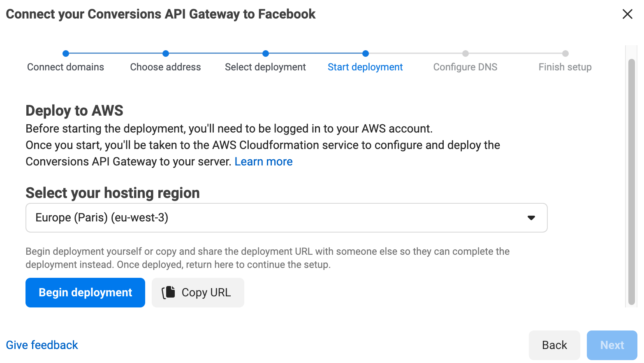Click the Finish setup step dot

coord(565,54)
